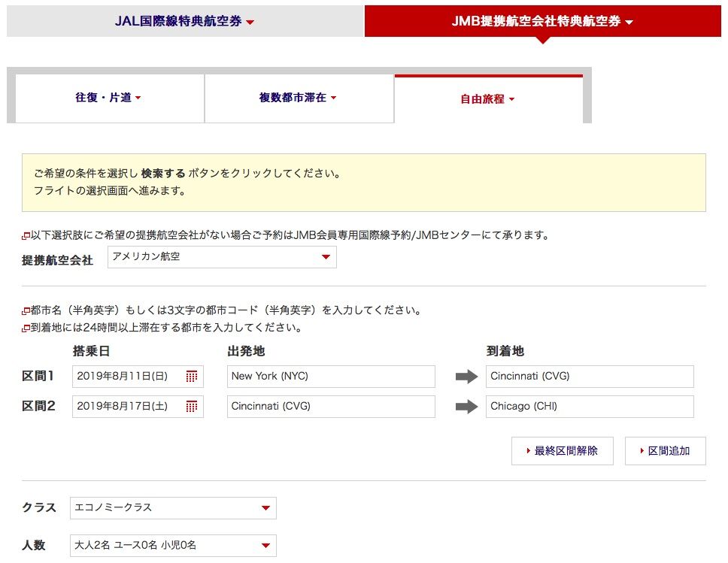Click link icon beside 到着地には24時間以上 note
Screen dimensions: 728x563
26,328
